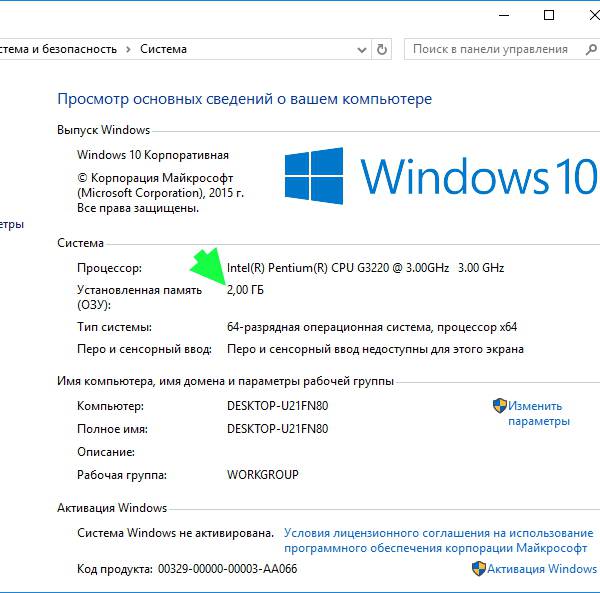Click the 'Тип системы:' label
600x593 pixels.
coord(114,327)
